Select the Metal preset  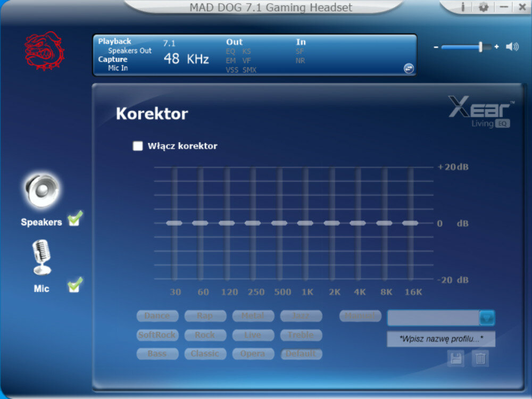pos(253,316)
